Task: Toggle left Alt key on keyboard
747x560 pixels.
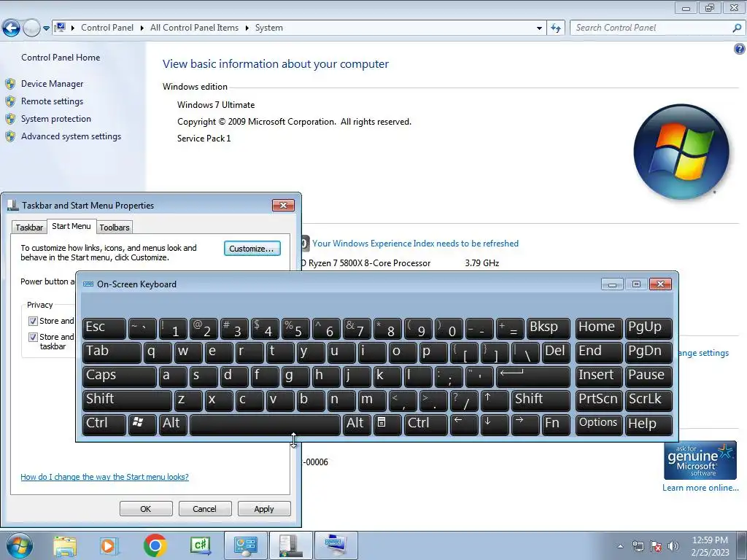Action: [172, 424]
